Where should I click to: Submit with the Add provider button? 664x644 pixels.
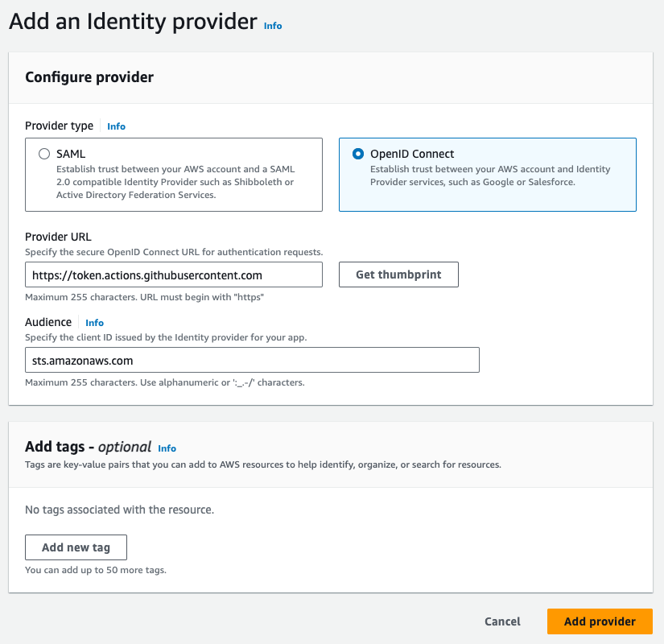pos(600,621)
